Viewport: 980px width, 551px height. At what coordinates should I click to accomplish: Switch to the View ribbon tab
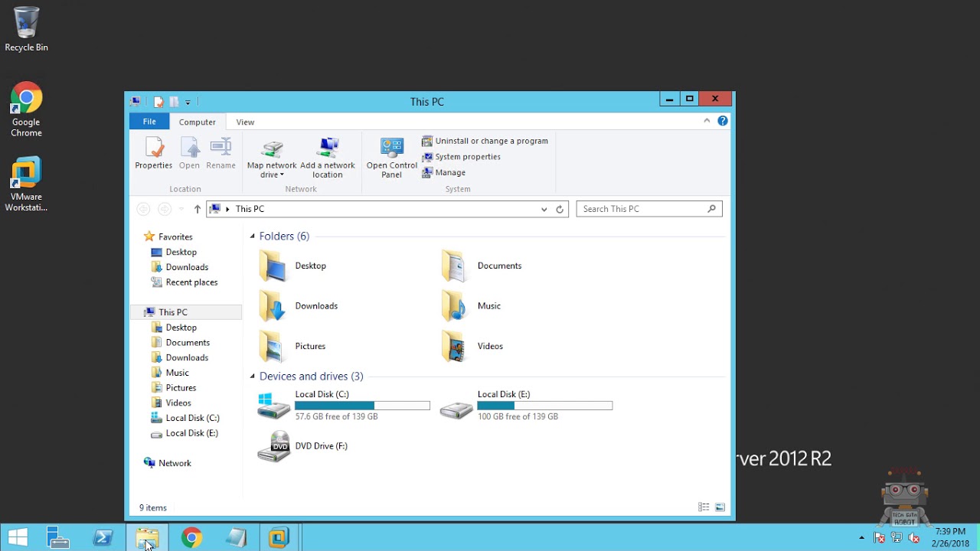[245, 122]
